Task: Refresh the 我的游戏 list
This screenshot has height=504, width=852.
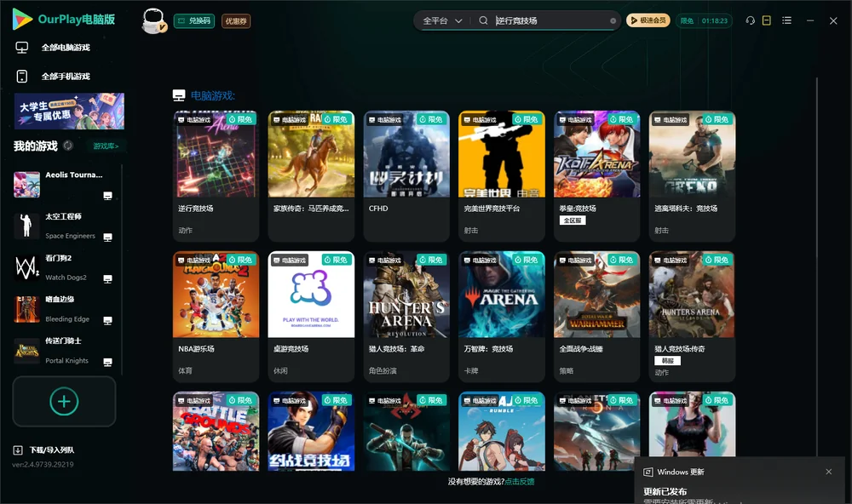Action: (68, 146)
